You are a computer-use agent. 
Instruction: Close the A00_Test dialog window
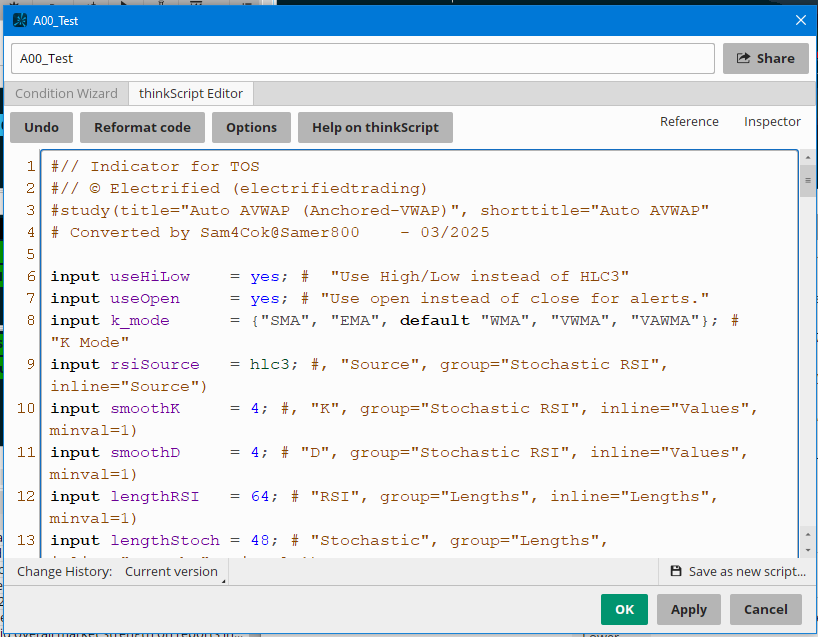pos(799,19)
